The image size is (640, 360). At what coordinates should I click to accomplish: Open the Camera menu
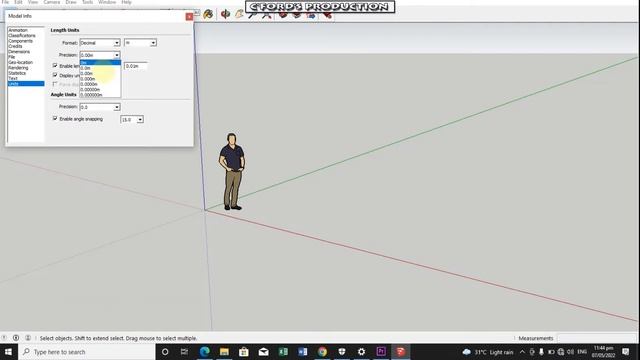[52, 2]
